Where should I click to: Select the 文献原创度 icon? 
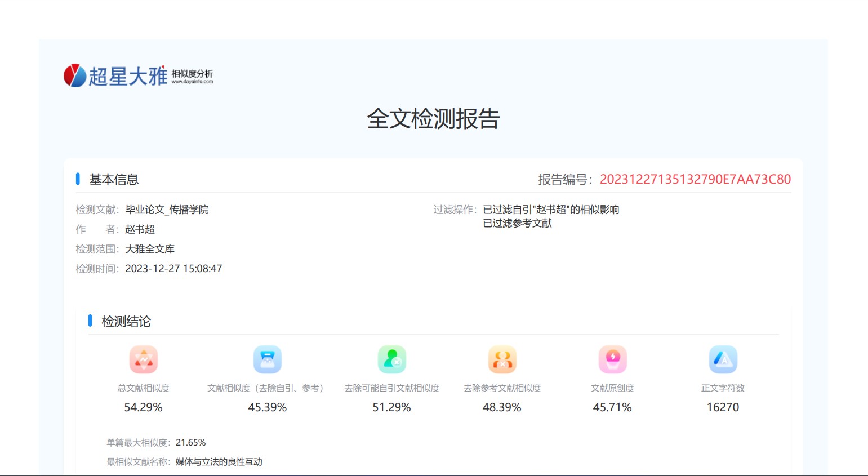pyautogui.click(x=612, y=359)
